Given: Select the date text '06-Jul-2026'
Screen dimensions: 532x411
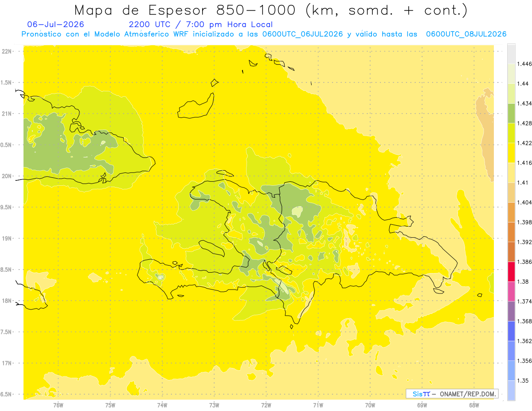Looking at the screenshot, I should (55, 24).
